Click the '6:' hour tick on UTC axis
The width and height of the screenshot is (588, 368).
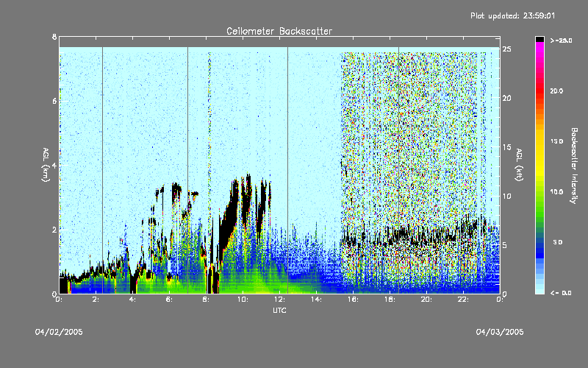coord(169,300)
